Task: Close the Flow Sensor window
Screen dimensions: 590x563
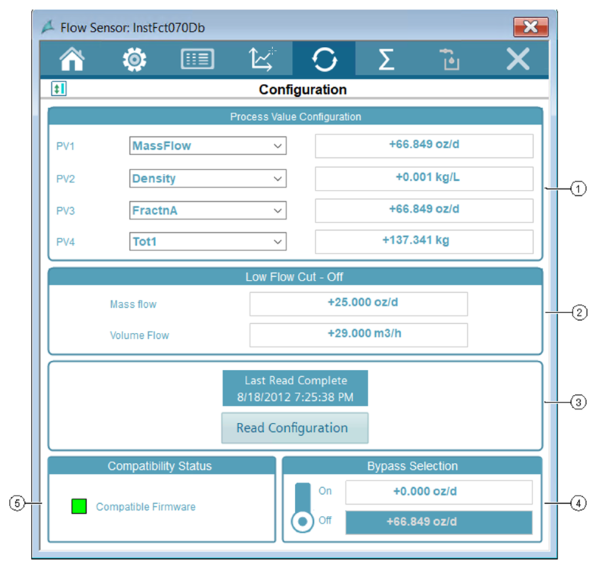Action: coord(531,27)
